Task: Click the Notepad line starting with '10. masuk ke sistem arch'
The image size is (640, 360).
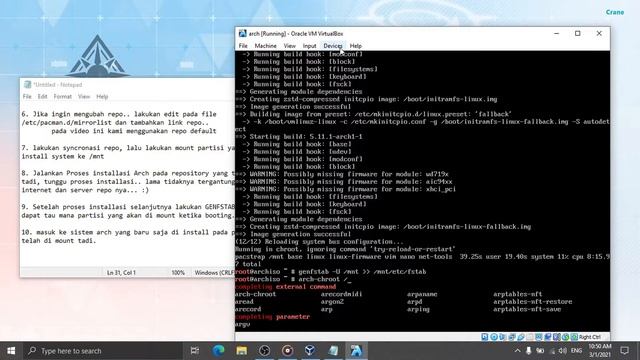Action: pyautogui.click(x=128, y=232)
